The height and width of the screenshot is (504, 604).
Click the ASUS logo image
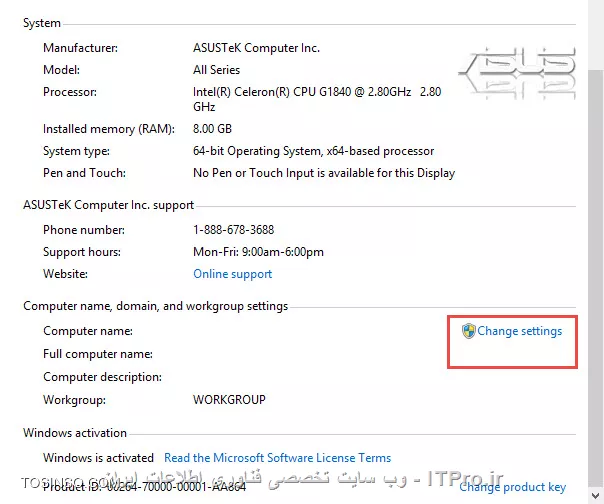(x=517, y=73)
